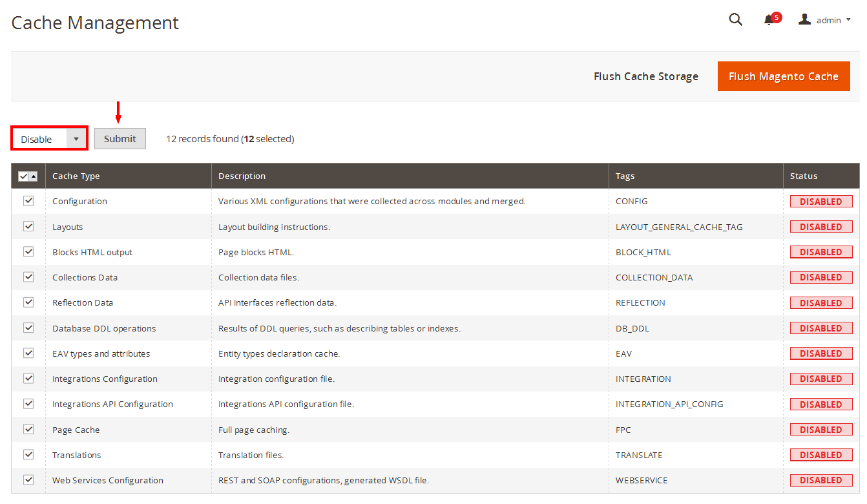Screen dimensions: 867x504
Task: Click Database DDL operations cell
Action: tap(129, 328)
